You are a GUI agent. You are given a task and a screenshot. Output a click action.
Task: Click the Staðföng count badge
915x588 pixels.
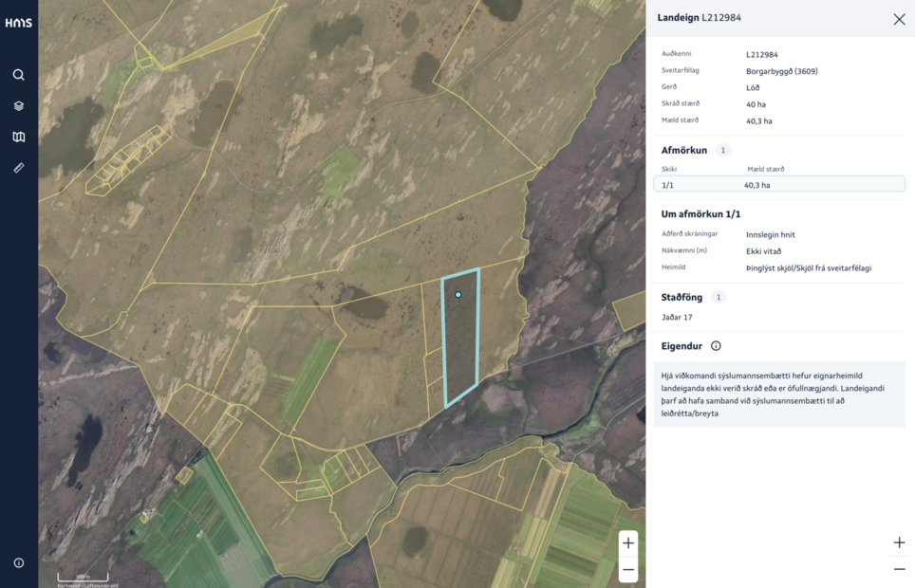tap(719, 298)
